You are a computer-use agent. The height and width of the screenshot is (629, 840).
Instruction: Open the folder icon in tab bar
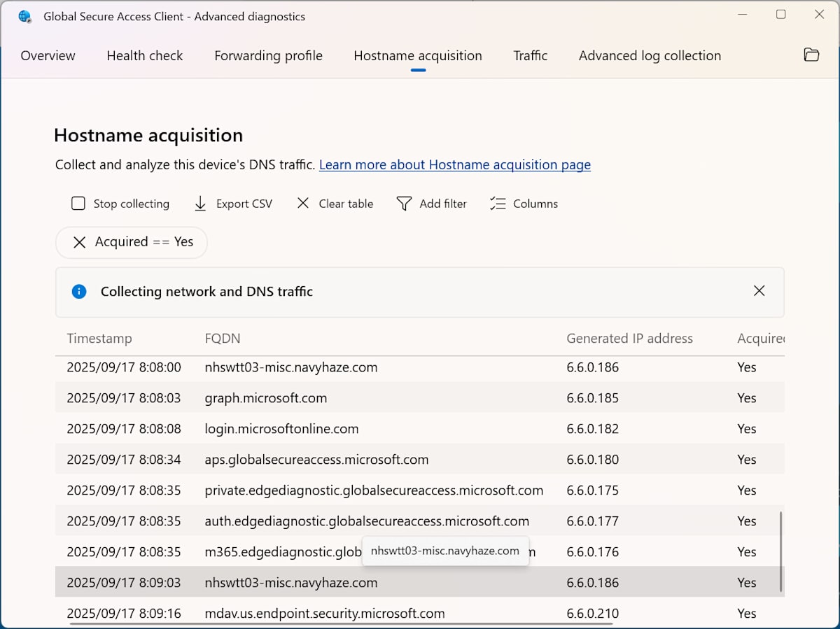(811, 55)
